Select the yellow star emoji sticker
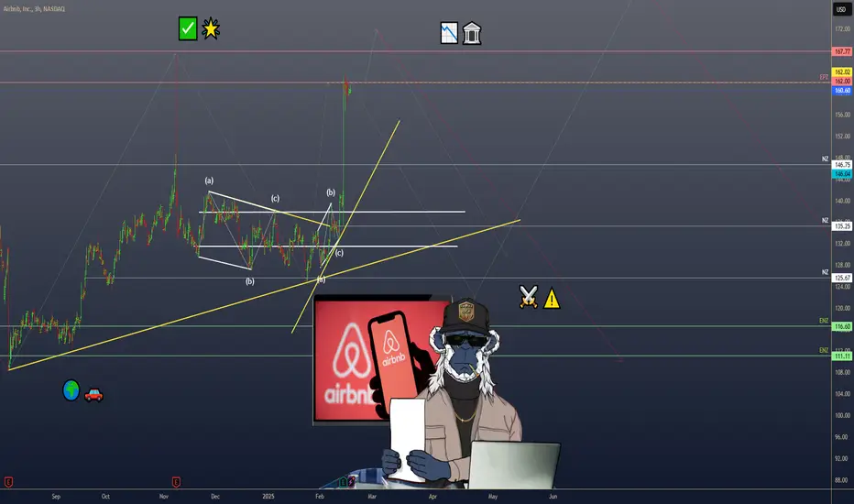This screenshot has width=854, height=504. (211, 28)
